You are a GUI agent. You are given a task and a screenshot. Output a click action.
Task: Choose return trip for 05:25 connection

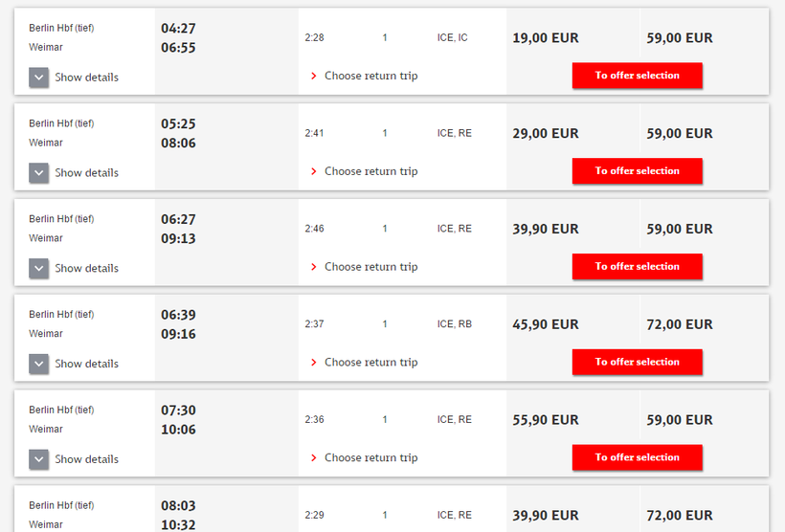(x=370, y=171)
